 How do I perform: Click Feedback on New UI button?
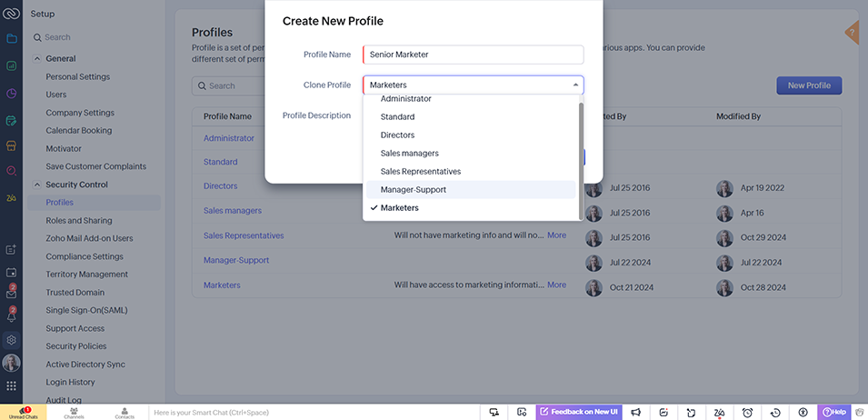coord(578,412)
